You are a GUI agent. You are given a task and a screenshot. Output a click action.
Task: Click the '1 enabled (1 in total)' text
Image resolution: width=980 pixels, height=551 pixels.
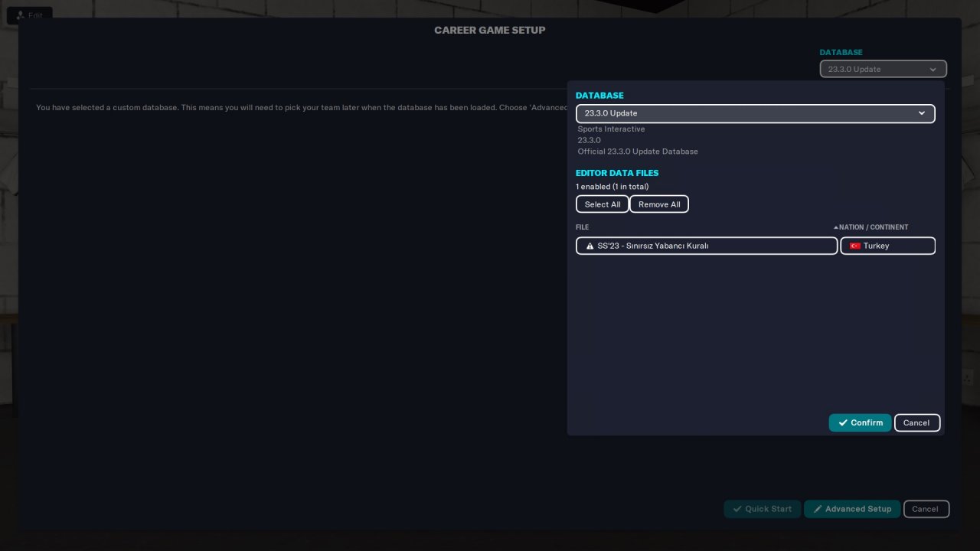[612, 187]
